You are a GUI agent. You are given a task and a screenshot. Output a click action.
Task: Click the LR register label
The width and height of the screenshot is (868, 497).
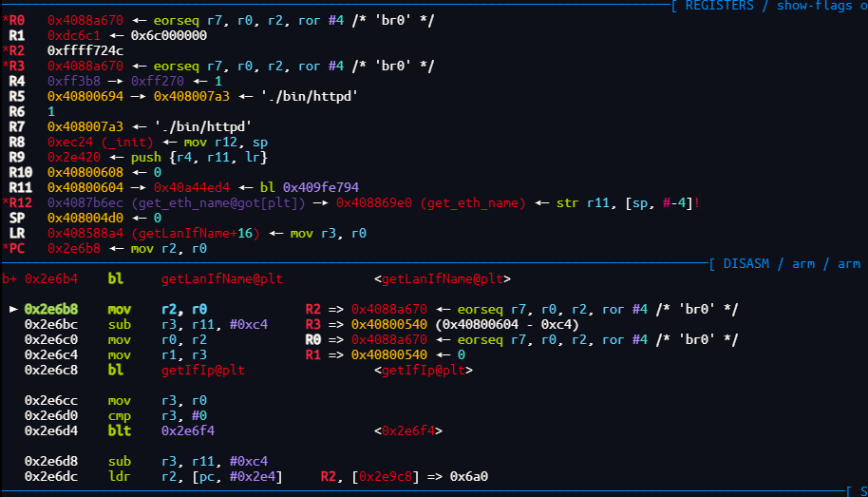(x=17, y=233)
